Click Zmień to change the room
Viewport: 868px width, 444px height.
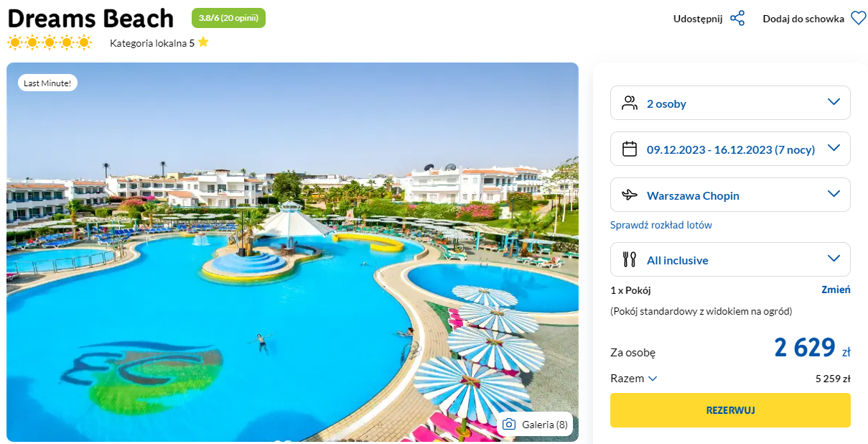tap(836, 290)
